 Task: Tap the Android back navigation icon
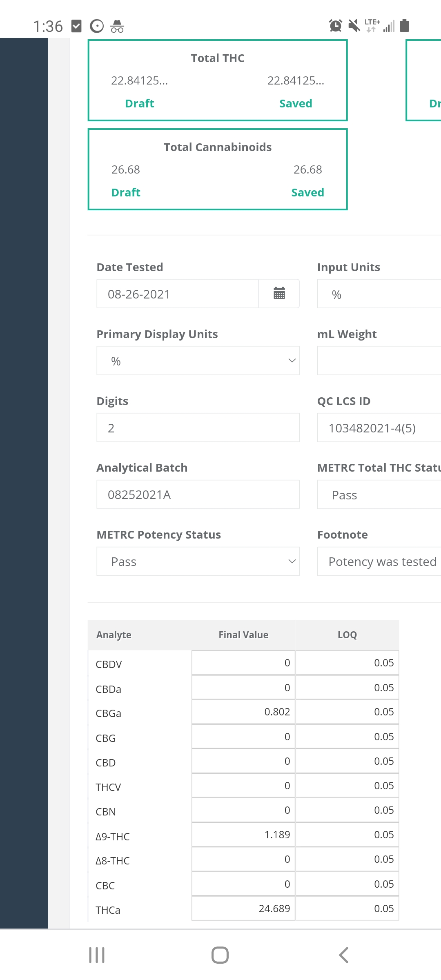click(344, 955)
